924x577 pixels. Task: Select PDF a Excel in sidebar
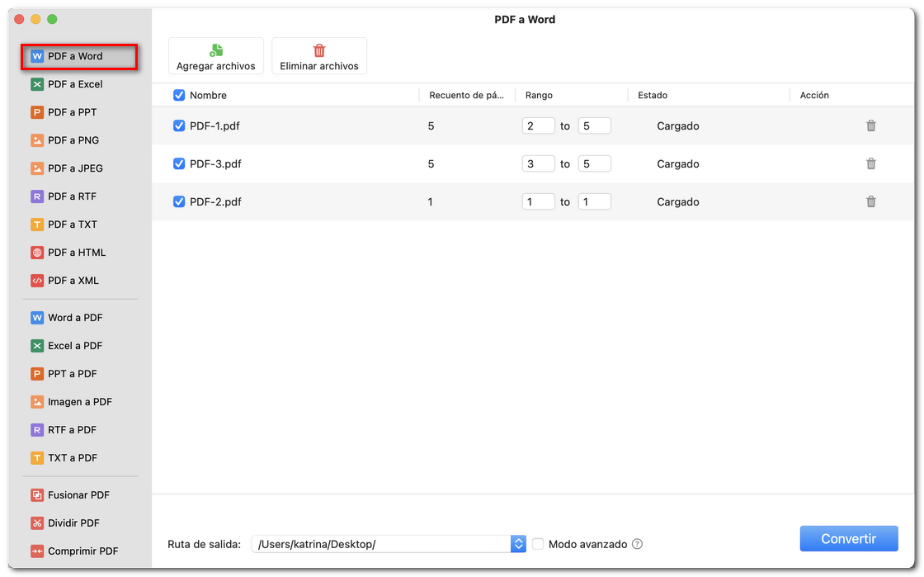coord(75,84)
